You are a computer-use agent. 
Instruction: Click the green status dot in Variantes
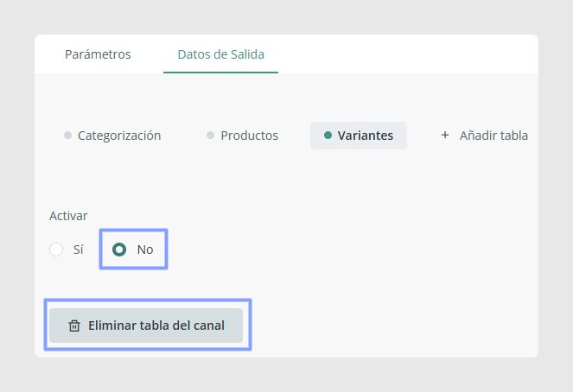pos(328,136)
